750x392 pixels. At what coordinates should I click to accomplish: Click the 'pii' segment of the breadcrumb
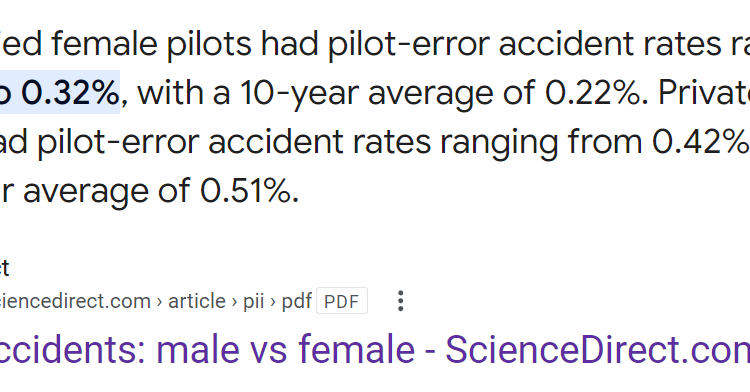pos(253,301)
